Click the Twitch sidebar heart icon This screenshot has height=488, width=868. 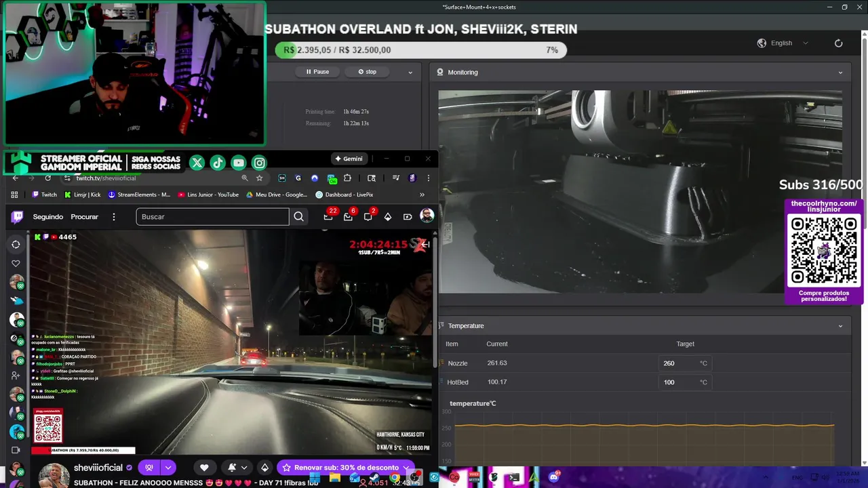[x=16, y=263]
